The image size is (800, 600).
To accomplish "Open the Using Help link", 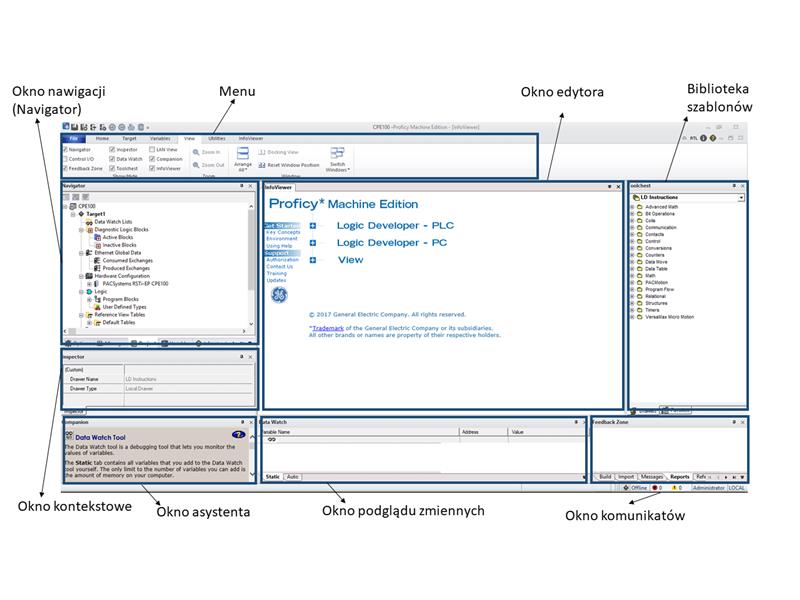I will click(x=279, y=246).
